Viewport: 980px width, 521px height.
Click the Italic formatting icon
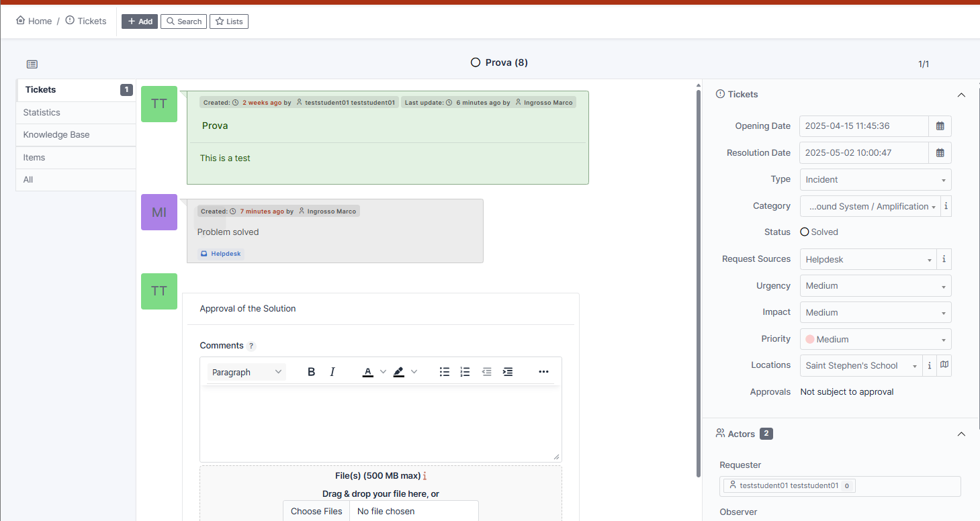pyautogui.click(x=332, y=372)
